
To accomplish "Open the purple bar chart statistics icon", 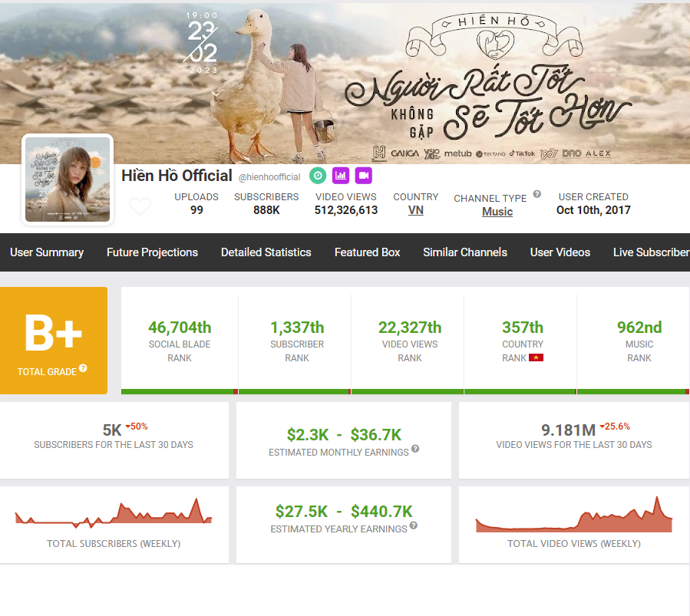I will point(341,176).
